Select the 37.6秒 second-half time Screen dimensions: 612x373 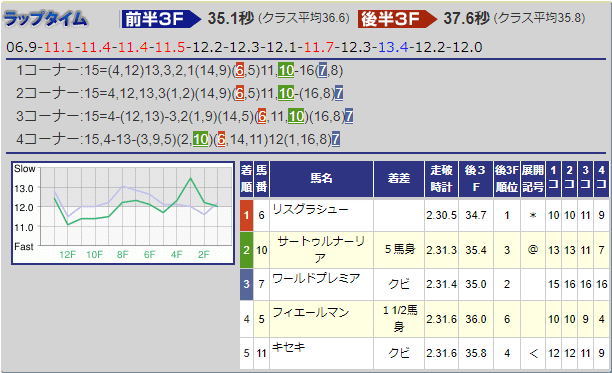point(466,18)
